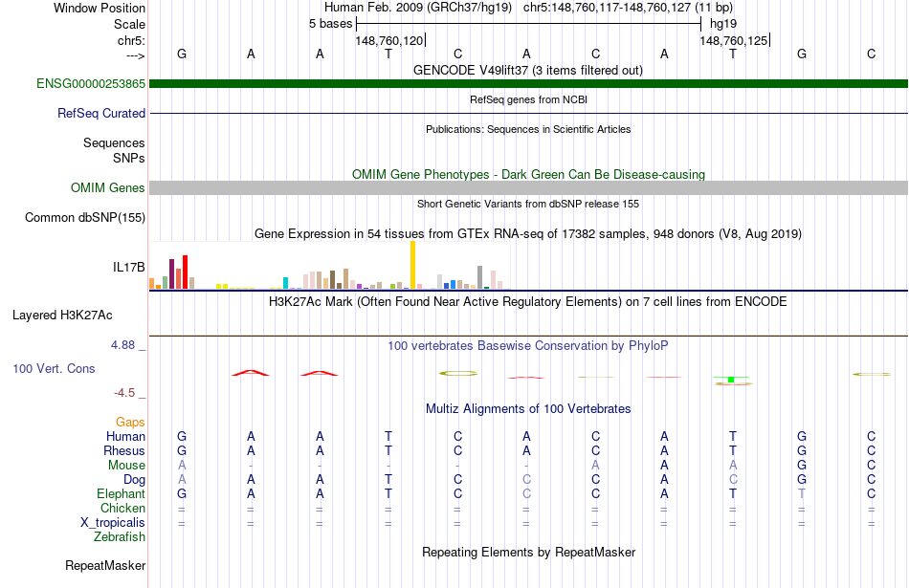Select the X_tropicalis alignment species label
Image resolution: width=909 pixels, height=588 pixels.
113,523
